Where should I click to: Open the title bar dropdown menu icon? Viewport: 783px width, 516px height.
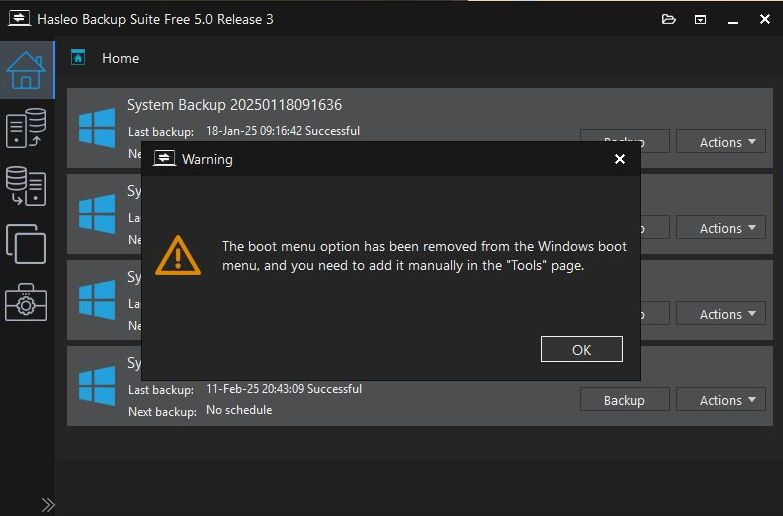coord(700,19)
